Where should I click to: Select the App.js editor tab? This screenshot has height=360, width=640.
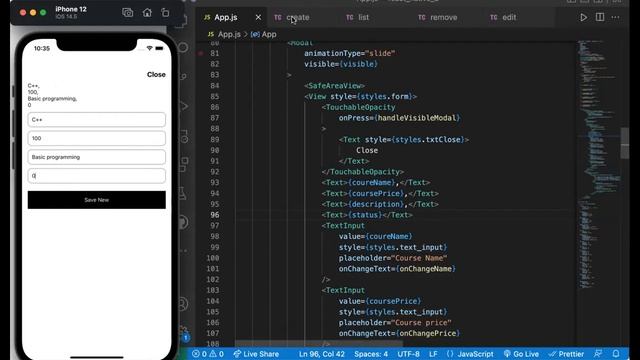coord(226,17)
